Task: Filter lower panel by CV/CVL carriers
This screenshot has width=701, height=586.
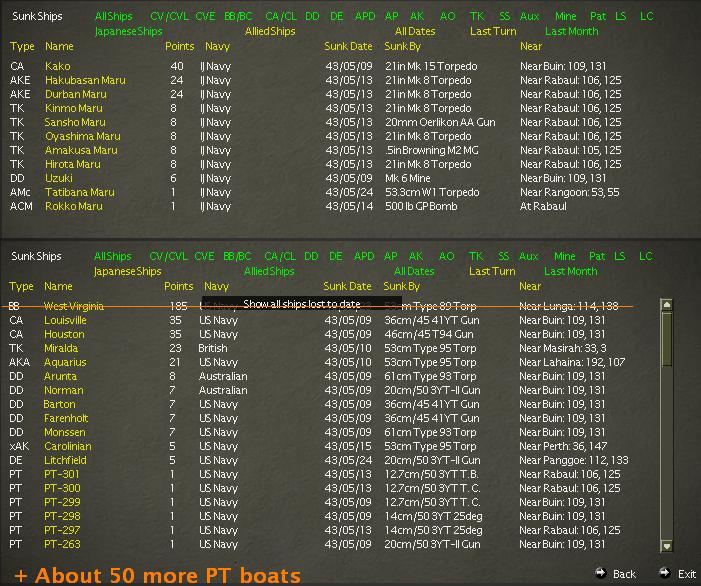Action: [169, 256]
